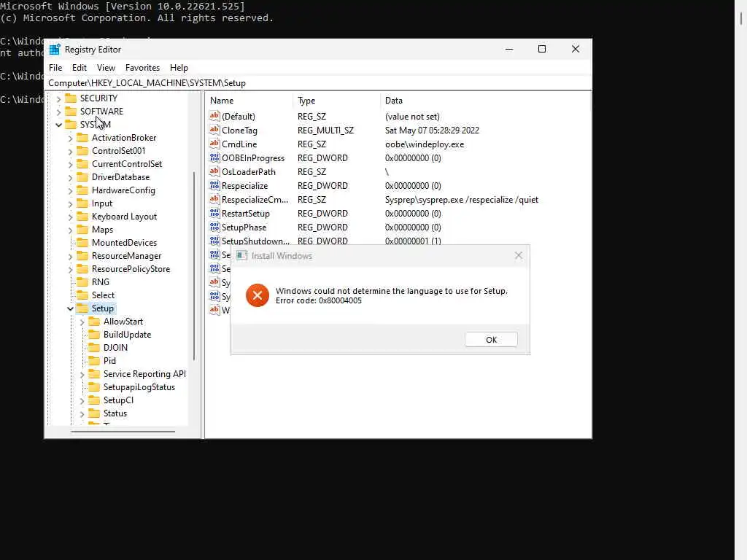Image resolution: width=747 pixels, height=560 pixels.
Task: Click the Respecialize DWORD icon
Action: click(214, 185)
